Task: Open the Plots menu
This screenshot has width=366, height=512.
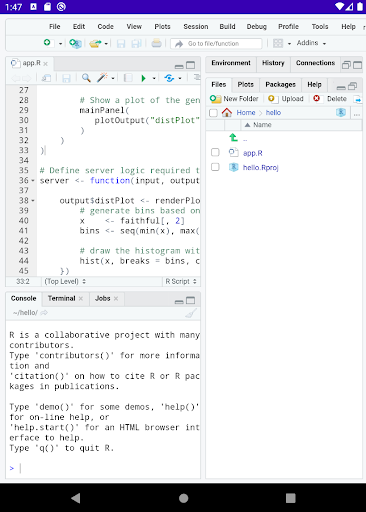Action: [x=162, y=27]
